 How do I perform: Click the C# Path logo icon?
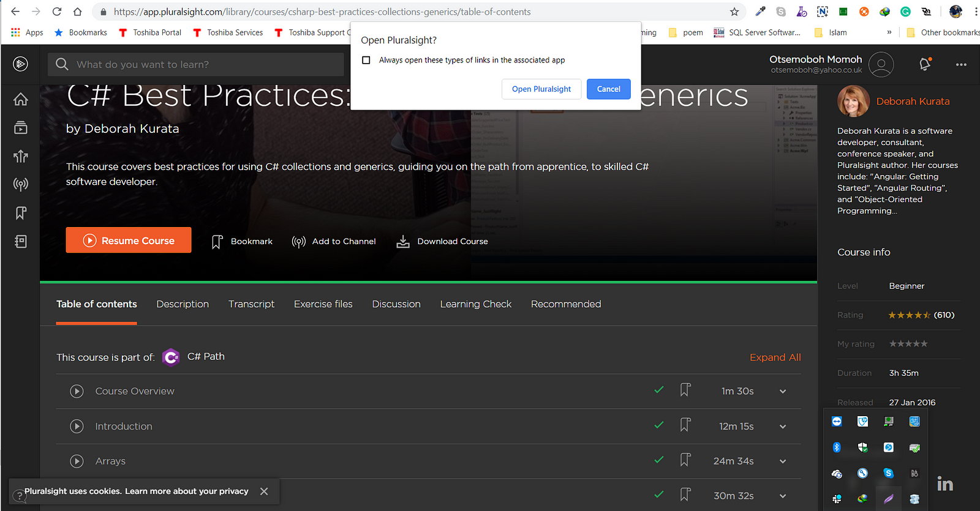[171, 357]
